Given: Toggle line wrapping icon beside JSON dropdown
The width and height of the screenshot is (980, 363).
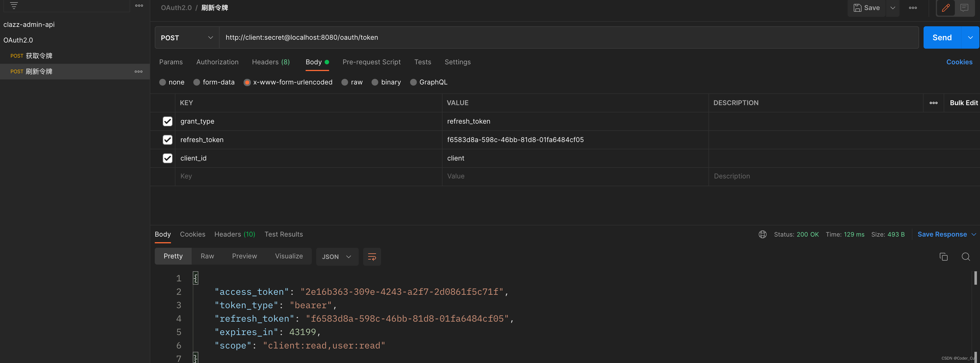Looking at the screenshot, I should (372, 257).
